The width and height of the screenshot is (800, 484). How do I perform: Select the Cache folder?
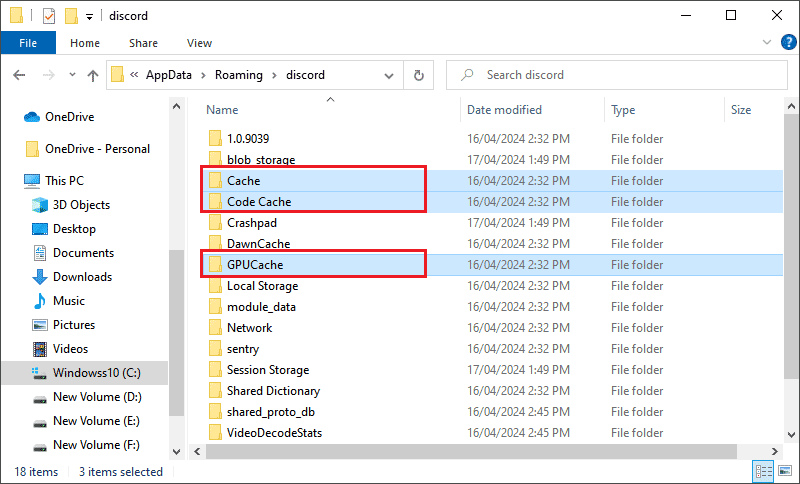[243, 181]
